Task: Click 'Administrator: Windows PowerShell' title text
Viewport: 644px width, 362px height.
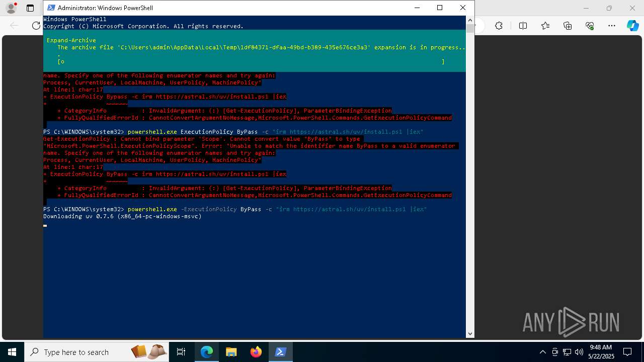Action: click(x=105, y=8)
